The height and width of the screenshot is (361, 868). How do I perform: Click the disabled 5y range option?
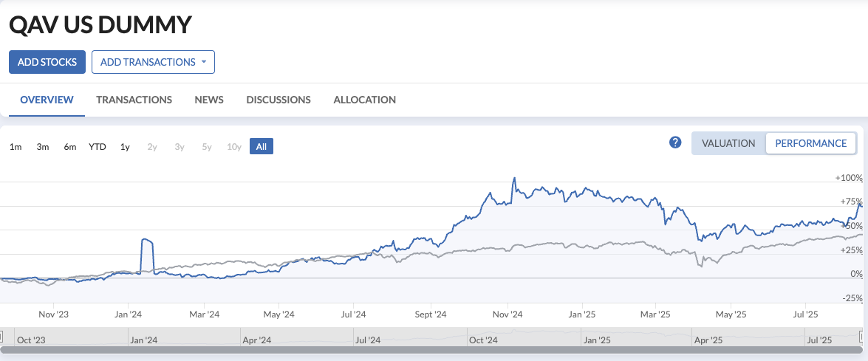point(207,146)
